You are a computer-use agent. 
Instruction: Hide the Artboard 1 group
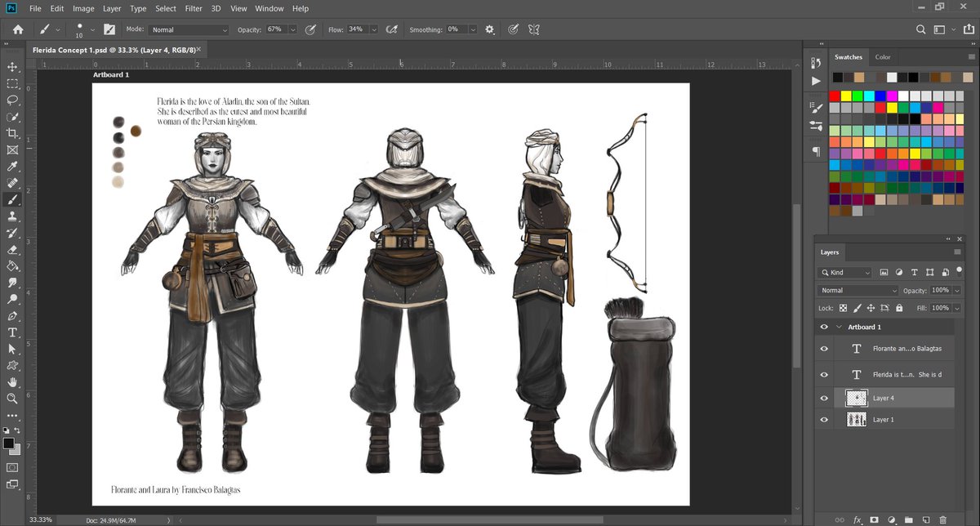[824, 327]
